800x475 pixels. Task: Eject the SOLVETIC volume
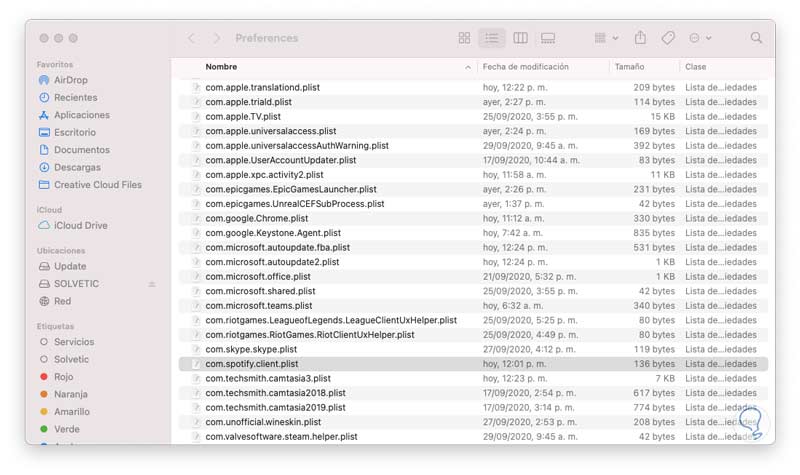coord(152,284)
